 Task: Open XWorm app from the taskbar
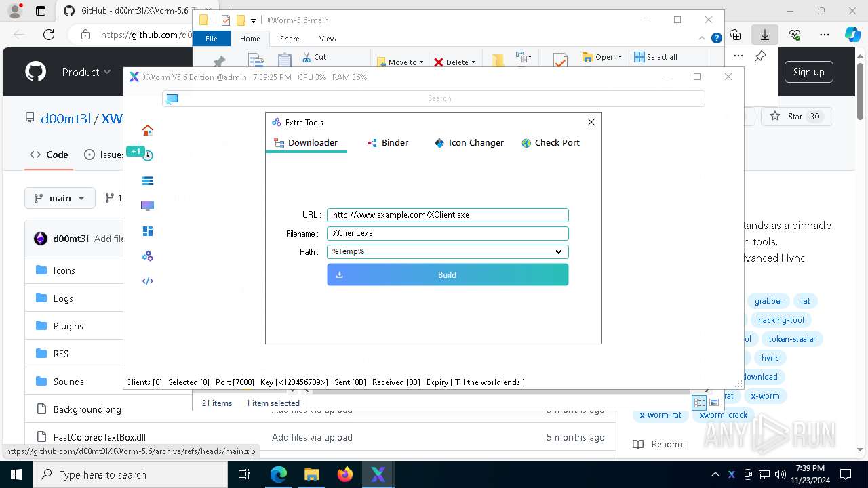[x=378, y=474]
